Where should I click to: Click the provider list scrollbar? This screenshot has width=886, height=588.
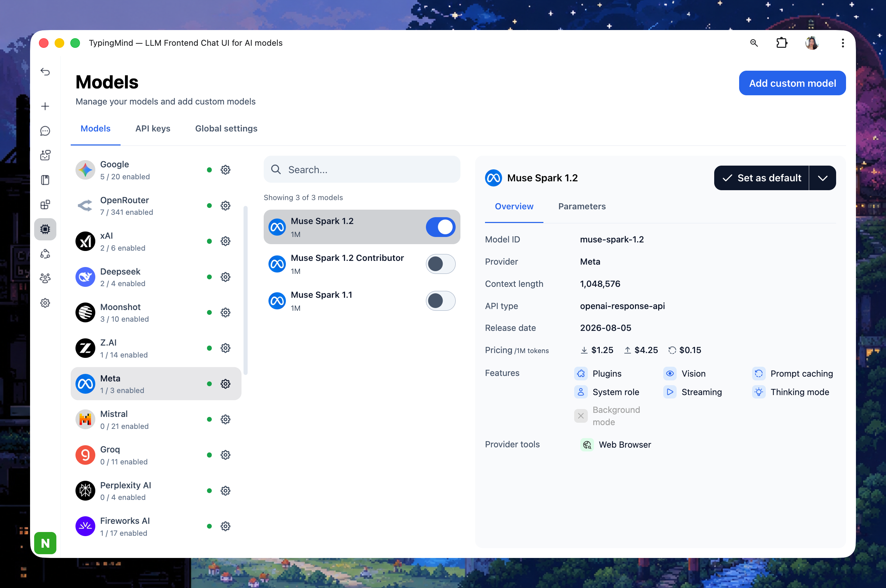tap(246, 290)
